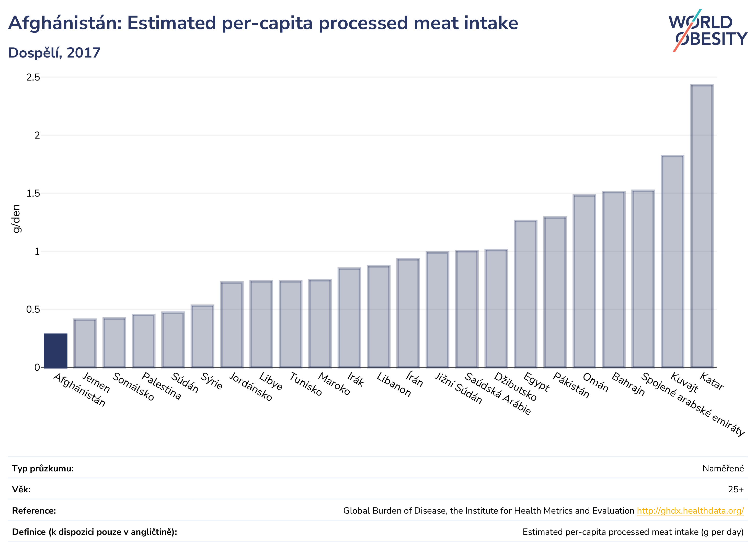Click the Bahrajn bar

pyautogui.click(x=614, y=279)
